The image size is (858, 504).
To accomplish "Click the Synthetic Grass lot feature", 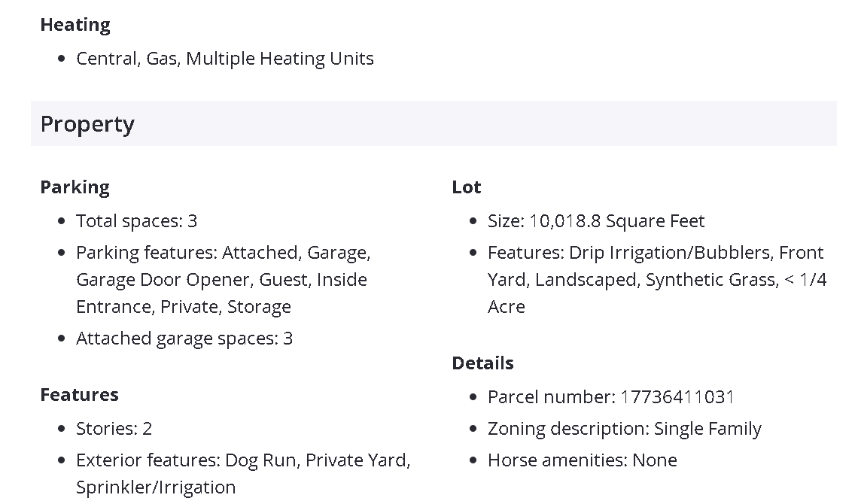I will (x=710, y=280).
